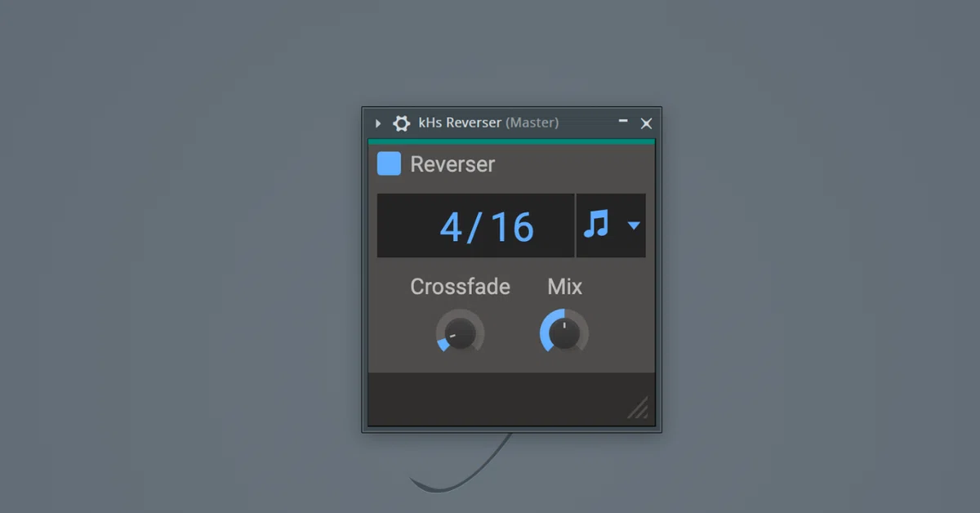The image size is (980, 513).
Task: Click the kHs Reverser (Master) title text
Action: [x=488, y=123]
